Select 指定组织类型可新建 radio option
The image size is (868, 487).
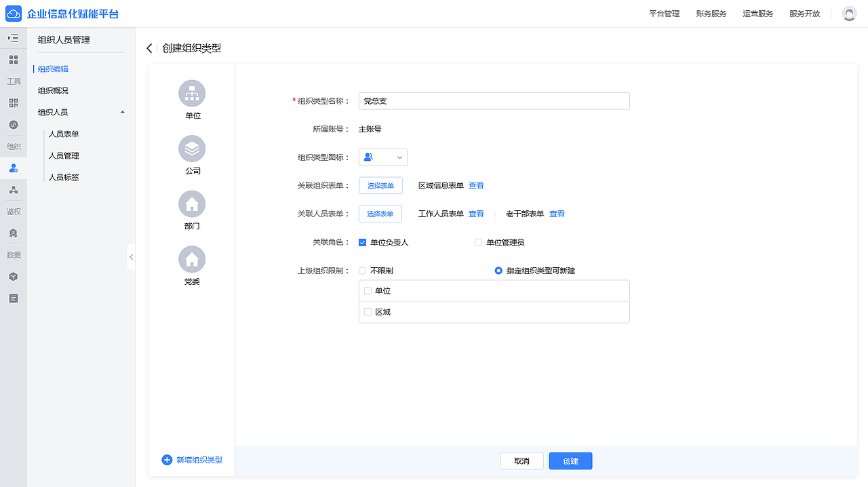(x=498, y=271)
